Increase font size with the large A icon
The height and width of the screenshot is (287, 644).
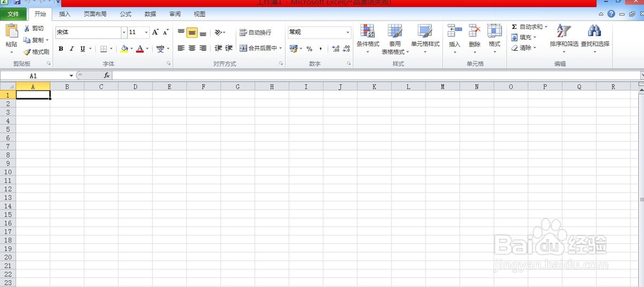[x=155, y=32]
